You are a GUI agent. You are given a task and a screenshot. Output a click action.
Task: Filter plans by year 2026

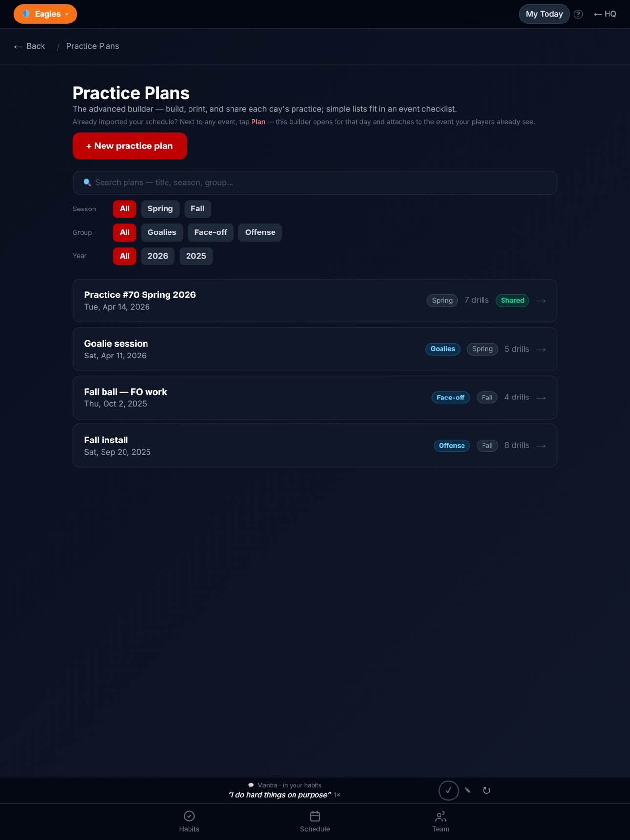pos(158,256)
